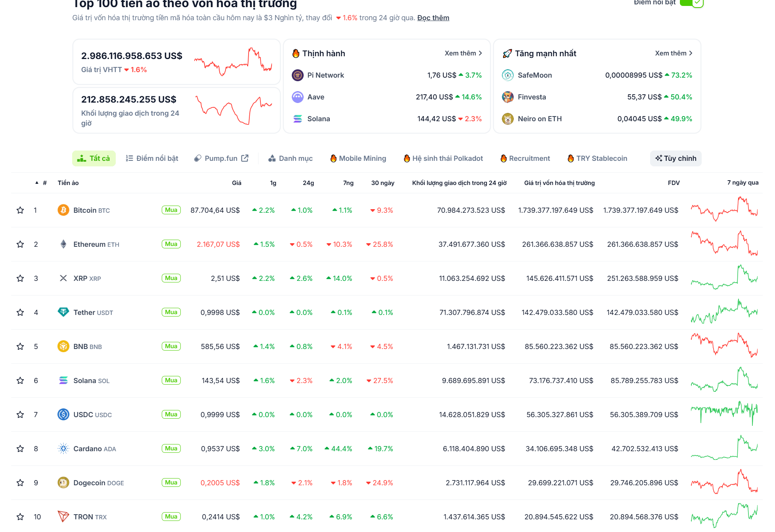Expand Xem thêm in Thịnh hành card
This screenshot has height=532, width=775.
coord(463,53)
